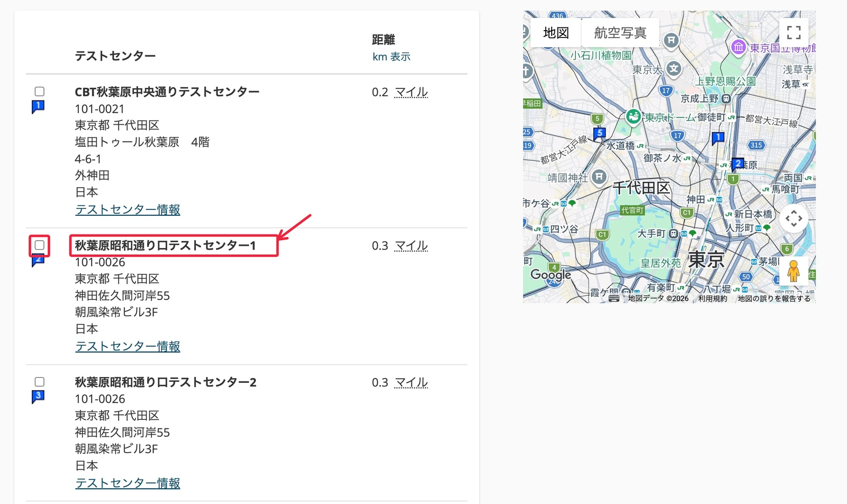Select the 秋葉原昭和通り口テストセンター2 checkbox
Viewport: 847px width, 504px height.
[x=40, y=382]
